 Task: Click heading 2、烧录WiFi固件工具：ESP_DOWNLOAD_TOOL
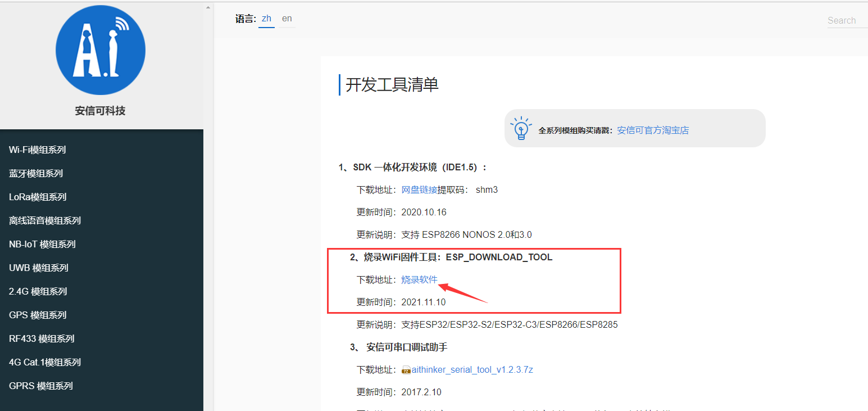tap(451, 258)
